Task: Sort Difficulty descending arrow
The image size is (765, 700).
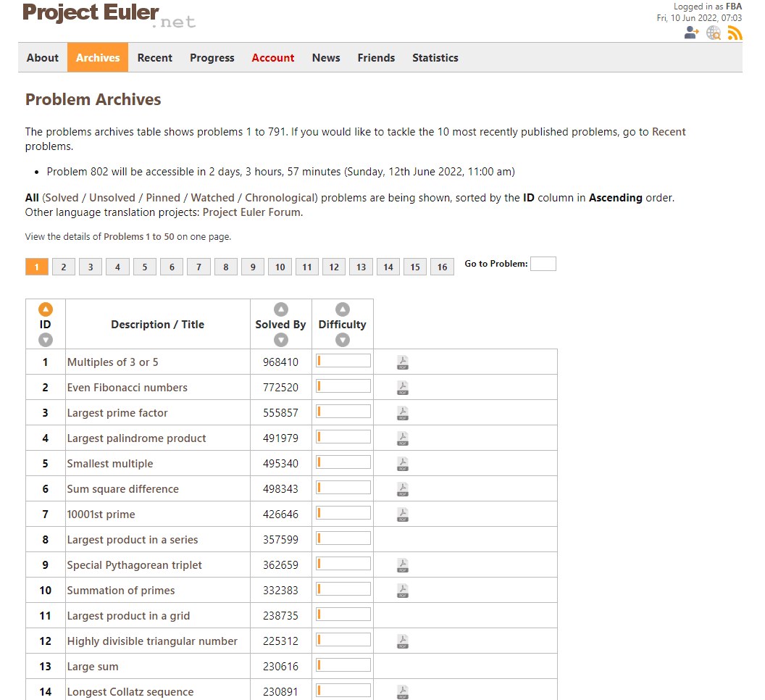Action: (343, 340)
